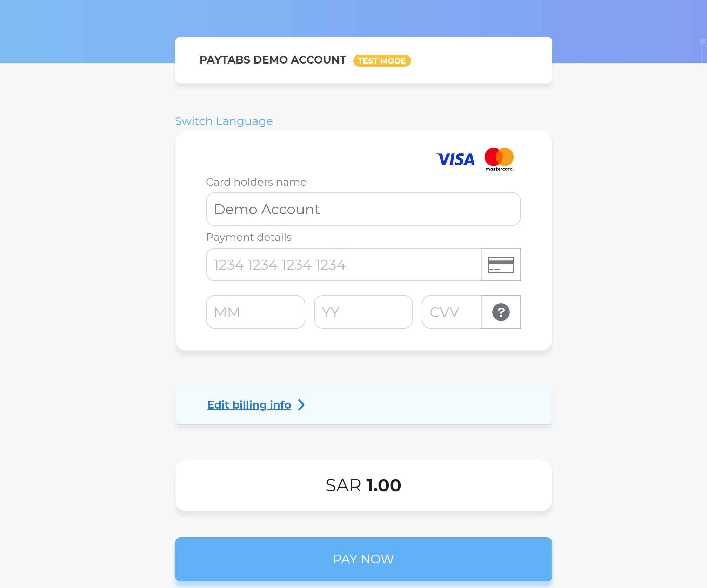Click SAR 1.00 payment amount display

click(x=363, y=485)
